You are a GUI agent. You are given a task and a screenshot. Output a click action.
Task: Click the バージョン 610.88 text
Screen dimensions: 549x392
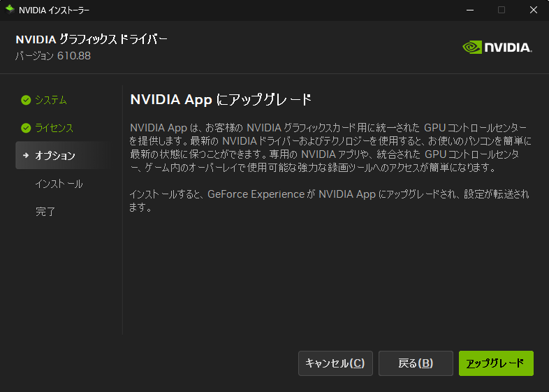point(53,56)
